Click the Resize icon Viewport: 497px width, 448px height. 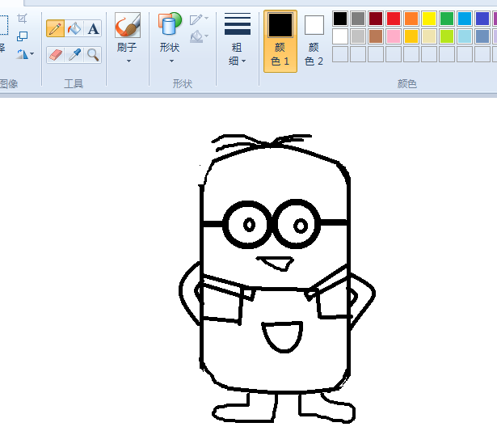(22, 36)
